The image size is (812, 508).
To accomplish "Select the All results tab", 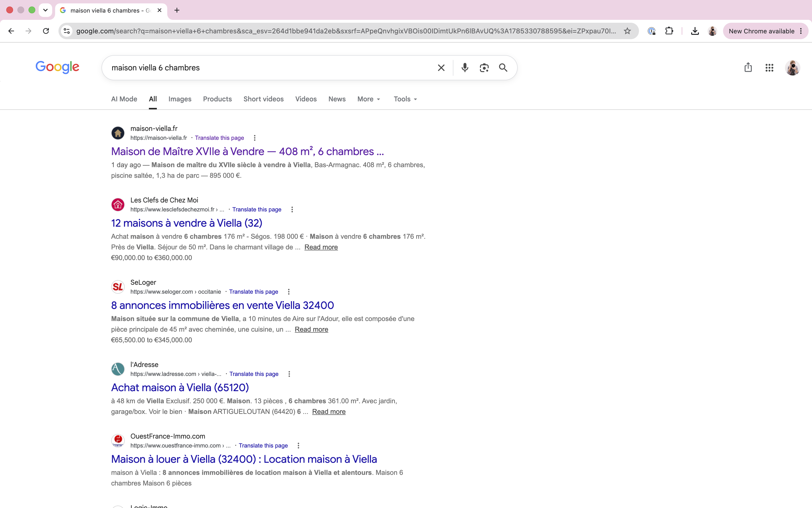I will (153, 99).
